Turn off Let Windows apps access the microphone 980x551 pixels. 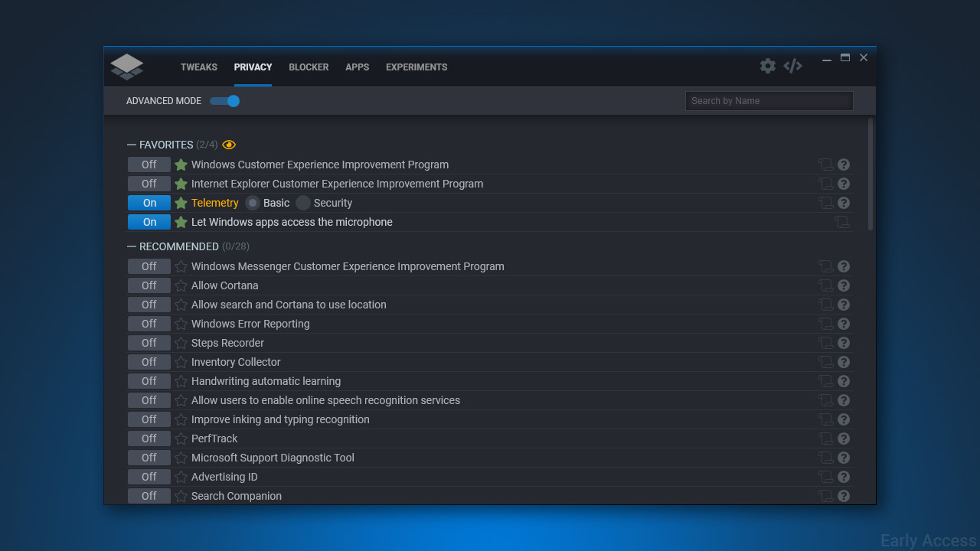(149, 222)
